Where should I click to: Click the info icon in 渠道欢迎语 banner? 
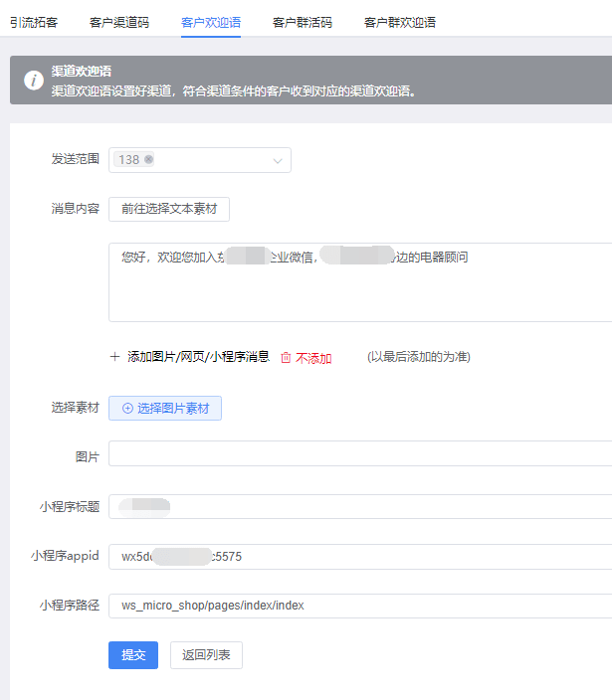(34, 81)
